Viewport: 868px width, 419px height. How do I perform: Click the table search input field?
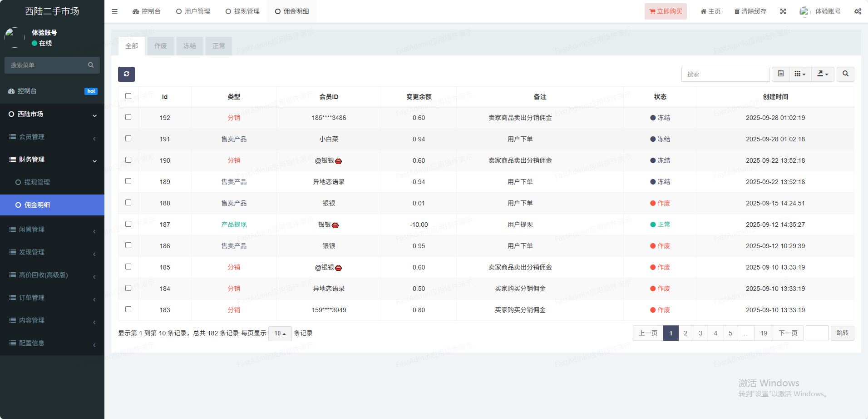coord(725,74)
